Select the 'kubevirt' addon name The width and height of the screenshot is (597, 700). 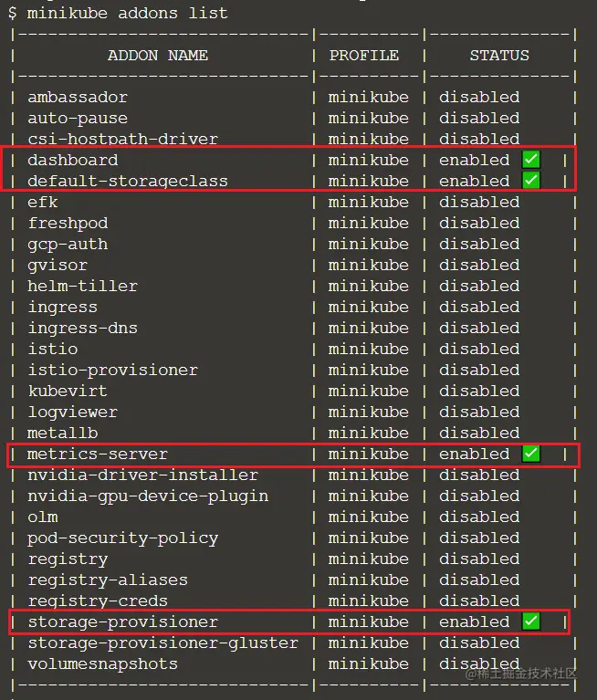coord(68,392)
